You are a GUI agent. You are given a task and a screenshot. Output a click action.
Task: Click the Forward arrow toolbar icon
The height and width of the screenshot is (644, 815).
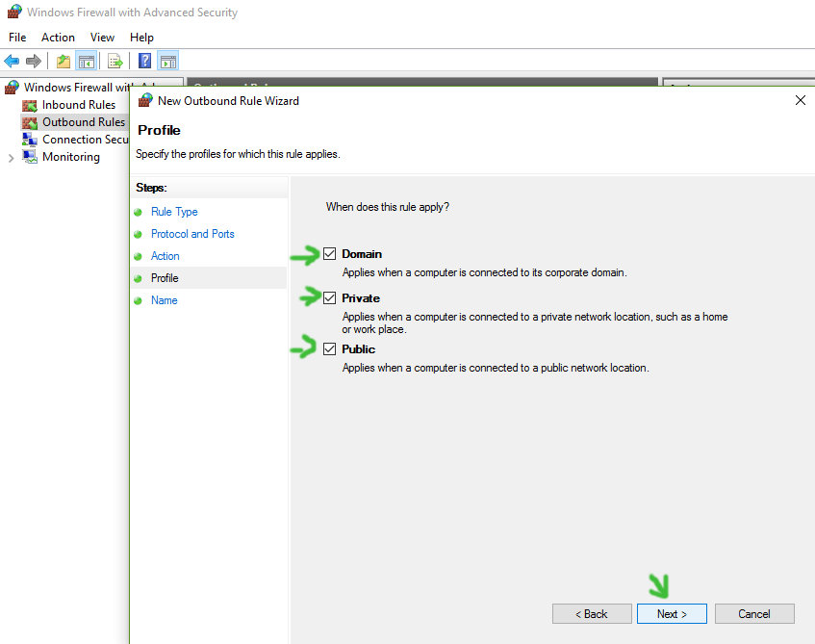(x=34, y=62)
